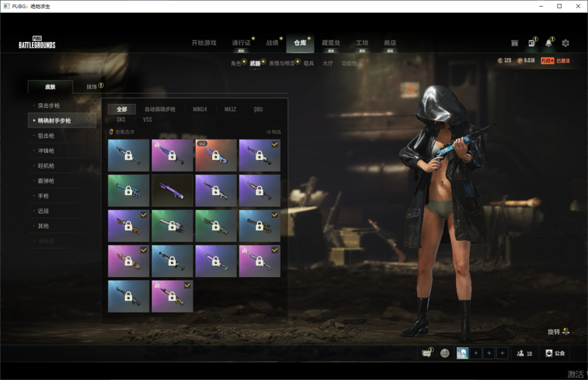The height and width of the screenshot is (380, 588).
Task: Click the first plus button to invite teammate
Action: (x=476, y=353)
